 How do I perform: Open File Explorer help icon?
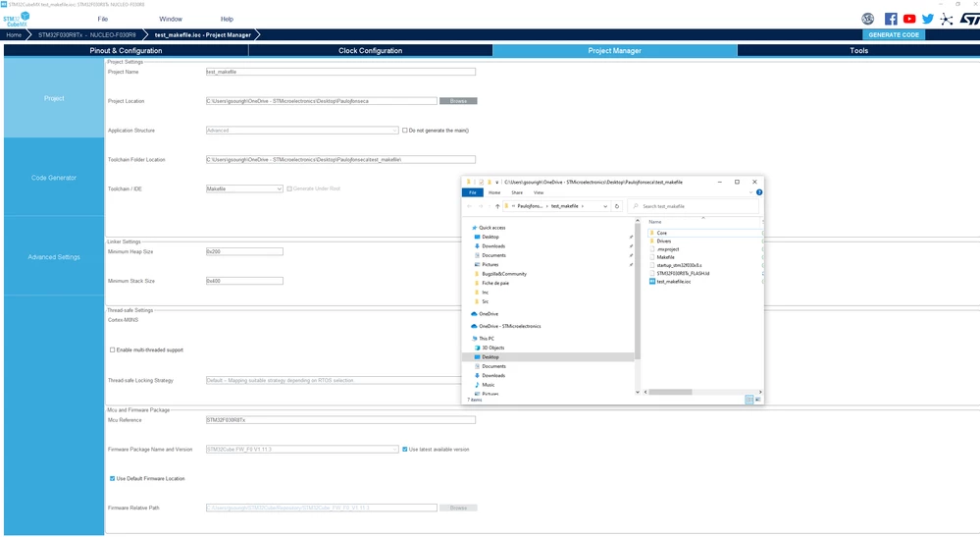pyautogui.click(x=759, y=192)
